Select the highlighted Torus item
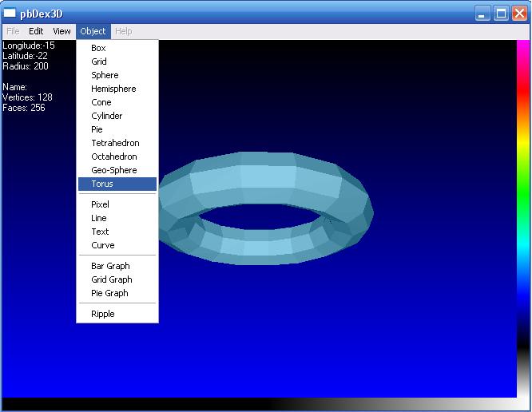532x412 pixels. 102,184
